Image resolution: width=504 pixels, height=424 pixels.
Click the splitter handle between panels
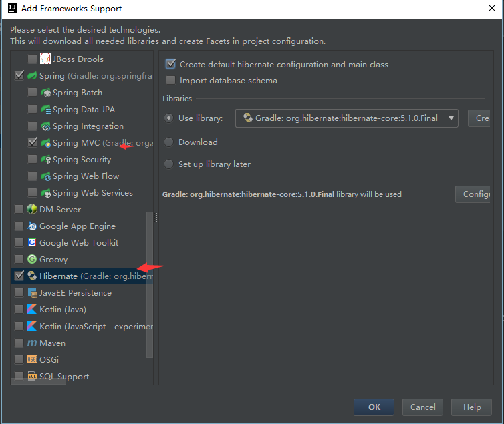(156, 218)
